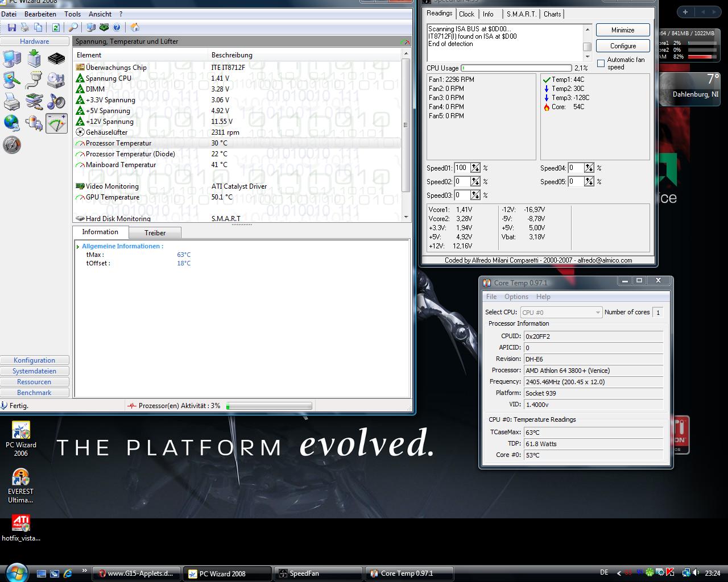Screen dimensions: 728x582
Task: Click the blue Help question mark icon
Action: pyautogui.click(x=117, y=27)
